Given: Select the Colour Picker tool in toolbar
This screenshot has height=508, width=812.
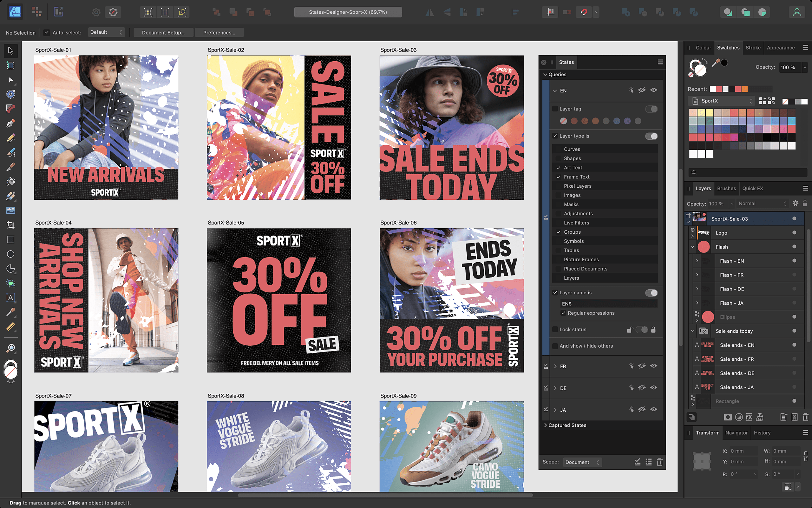Looking at the screenshot, I should pos(10,312).
